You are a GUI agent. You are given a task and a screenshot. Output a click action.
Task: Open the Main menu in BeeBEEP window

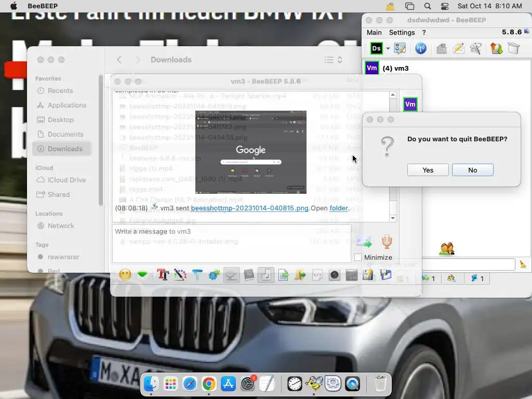click(x=374, y=32)
